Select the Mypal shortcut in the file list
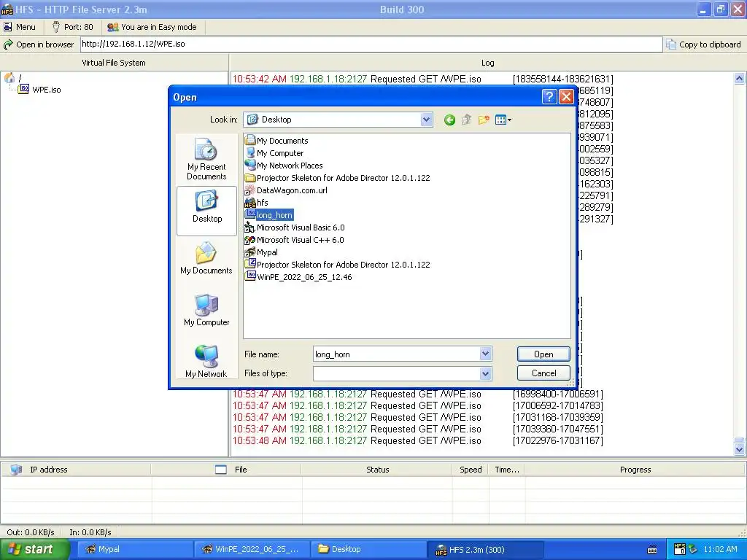 (x=261, y=252)
